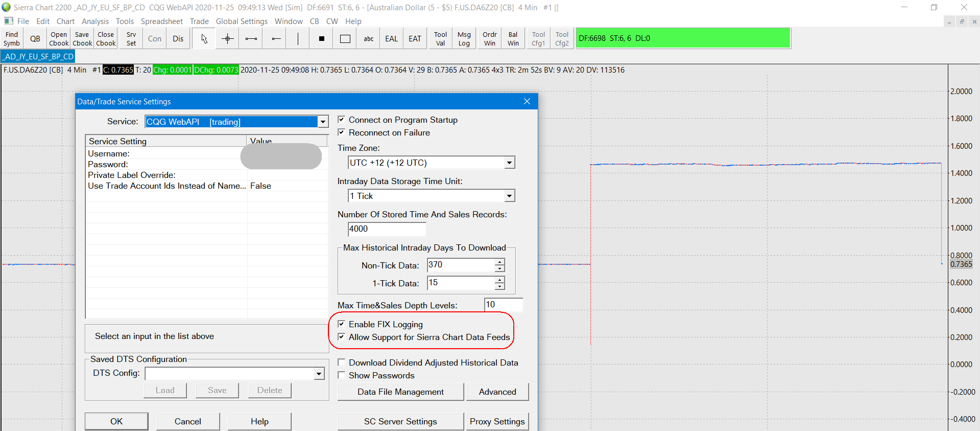The image size is (980, 431).
Task: Select the vertical line drawing tool
Action: coord(298,39)
